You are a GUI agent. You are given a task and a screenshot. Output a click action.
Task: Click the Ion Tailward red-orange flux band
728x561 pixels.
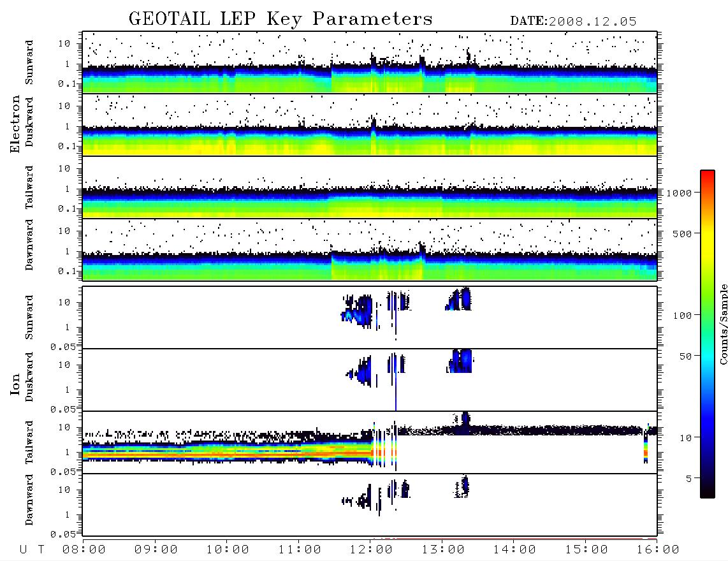click(228, 453)
